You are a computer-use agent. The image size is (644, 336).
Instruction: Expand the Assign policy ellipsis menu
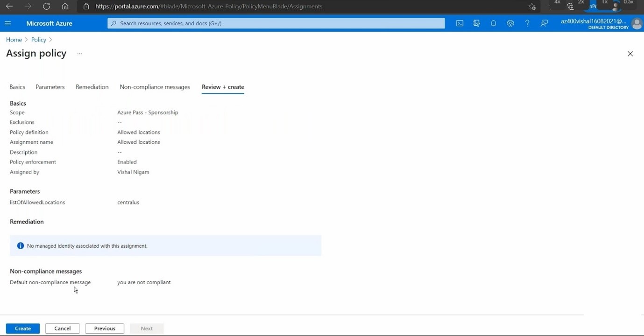(x=80, y=54)
